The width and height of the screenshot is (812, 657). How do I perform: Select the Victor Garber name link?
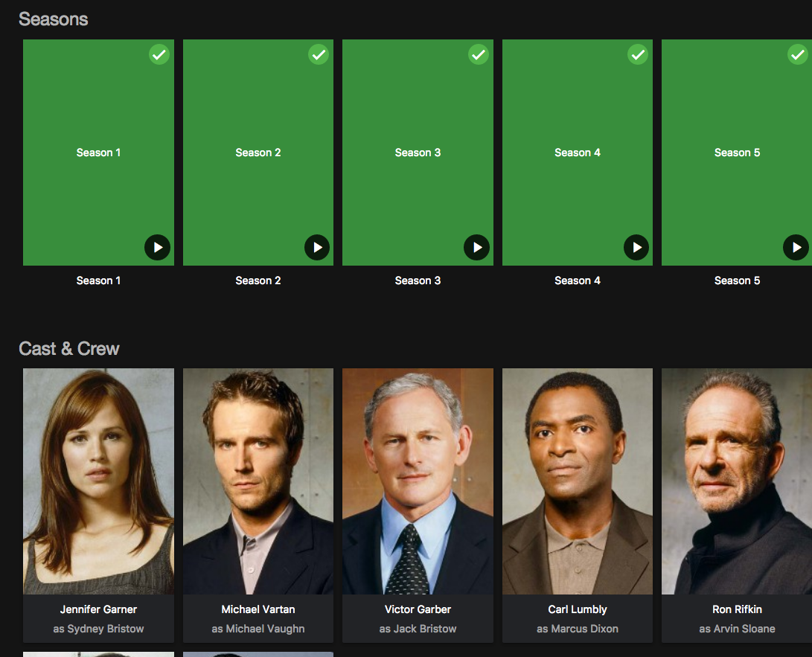tap(418, 609)
